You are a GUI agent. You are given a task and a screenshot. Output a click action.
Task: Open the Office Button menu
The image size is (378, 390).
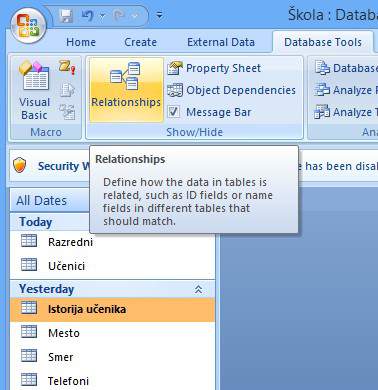28,25
